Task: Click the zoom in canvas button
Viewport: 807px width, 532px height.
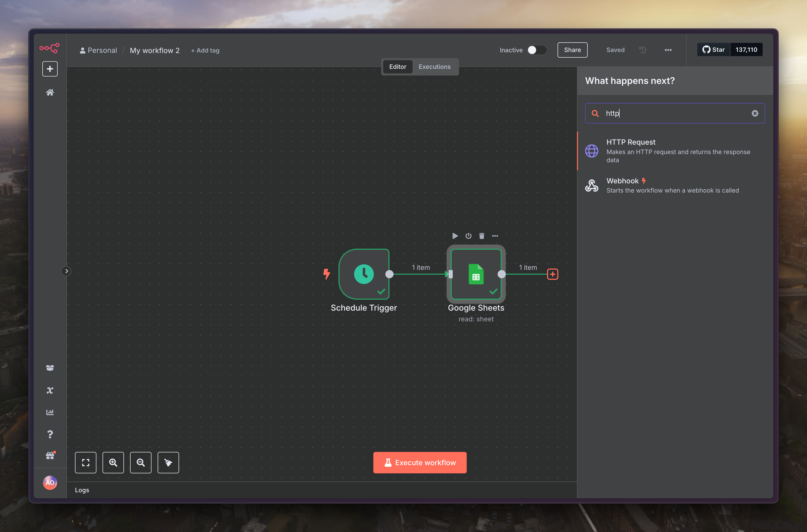Action: point(113,463)
